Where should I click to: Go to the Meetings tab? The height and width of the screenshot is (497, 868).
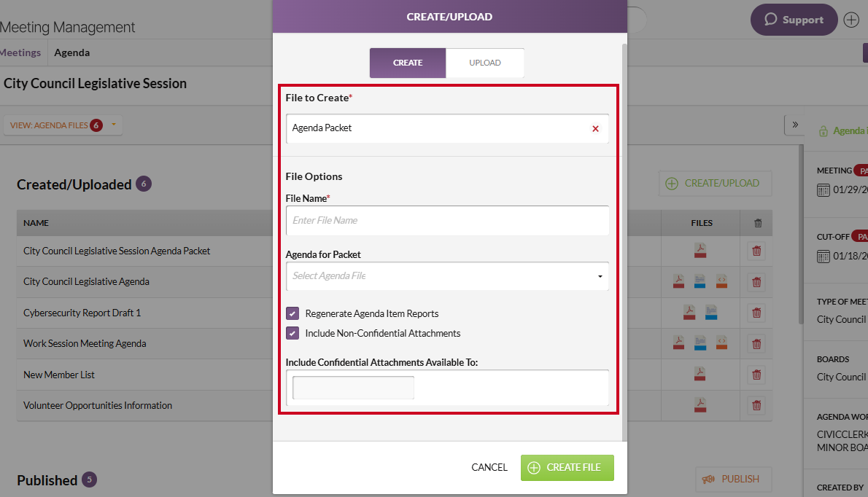(20, 52)
